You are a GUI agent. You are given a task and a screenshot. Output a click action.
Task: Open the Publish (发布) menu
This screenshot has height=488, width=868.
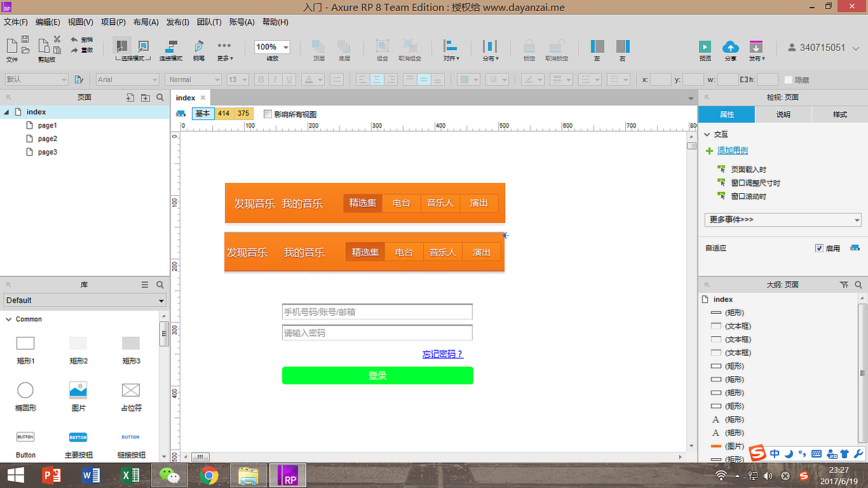pos(178,22)
